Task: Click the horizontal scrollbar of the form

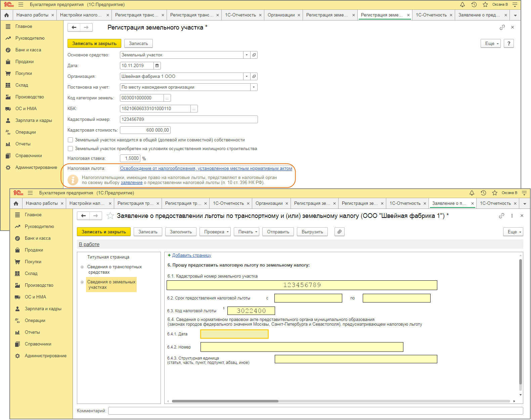Action: click(225, 401)
